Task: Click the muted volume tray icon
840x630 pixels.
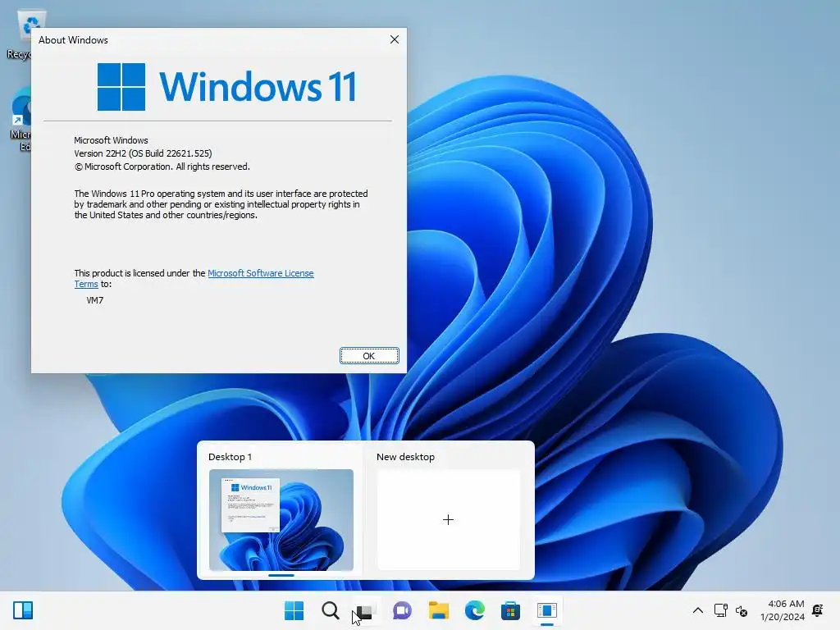Action: 742,610
